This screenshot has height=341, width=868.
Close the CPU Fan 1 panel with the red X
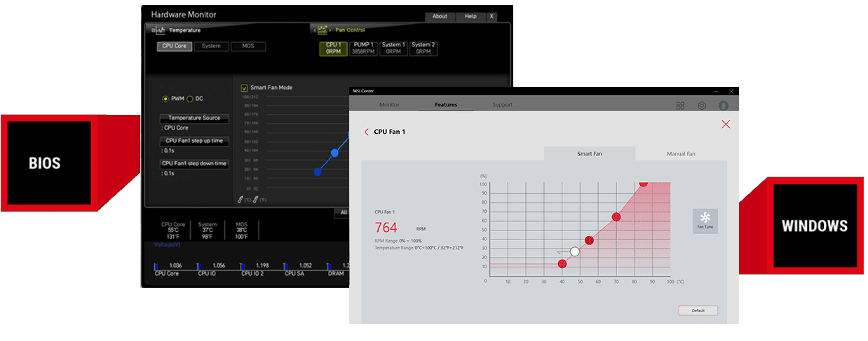tap(726, 125)
